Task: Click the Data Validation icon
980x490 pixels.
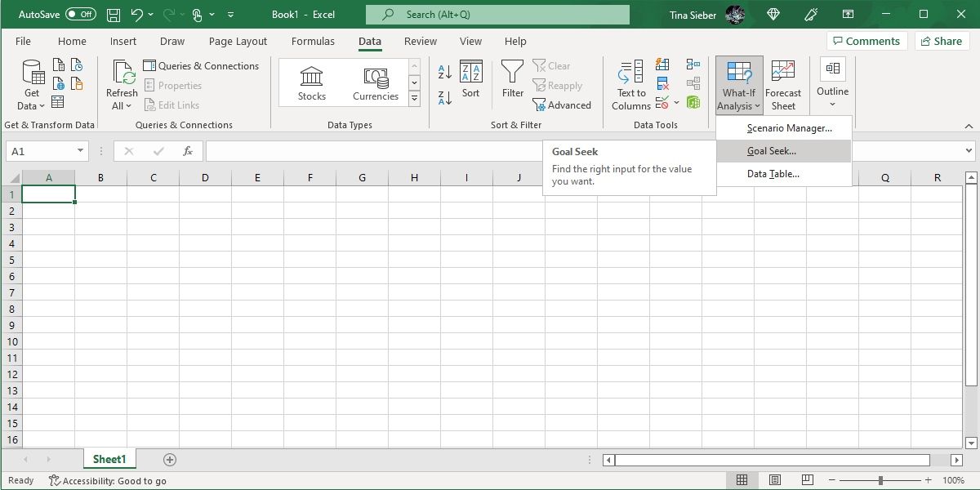Action: (661, 102)
